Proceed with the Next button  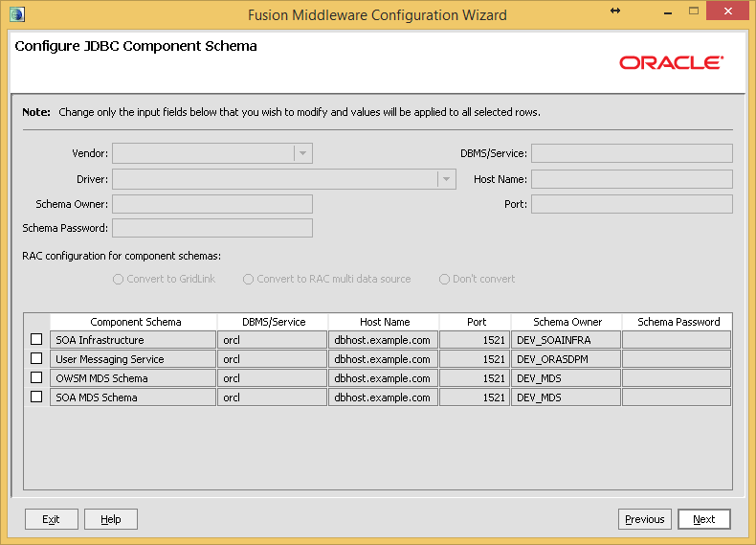click(x=704, y=519)
